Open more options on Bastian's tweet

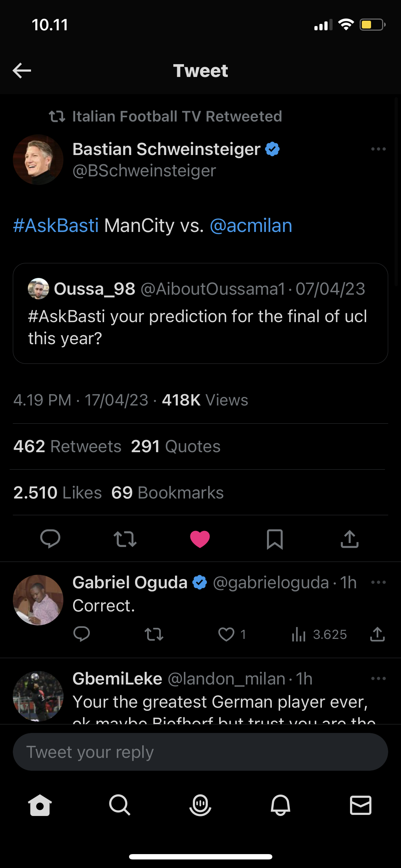click(378, 149)
